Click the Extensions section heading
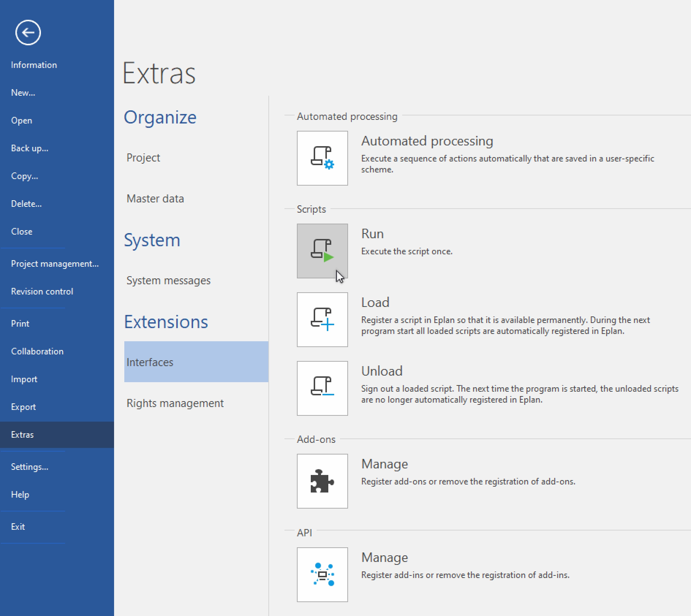691x616 pixels. click(x=166, y=322)
